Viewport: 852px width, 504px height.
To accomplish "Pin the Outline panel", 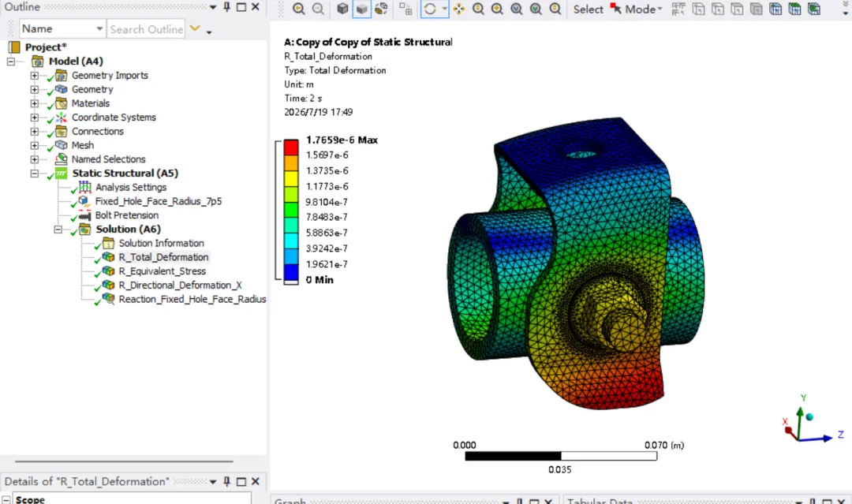I will [226, 7].
